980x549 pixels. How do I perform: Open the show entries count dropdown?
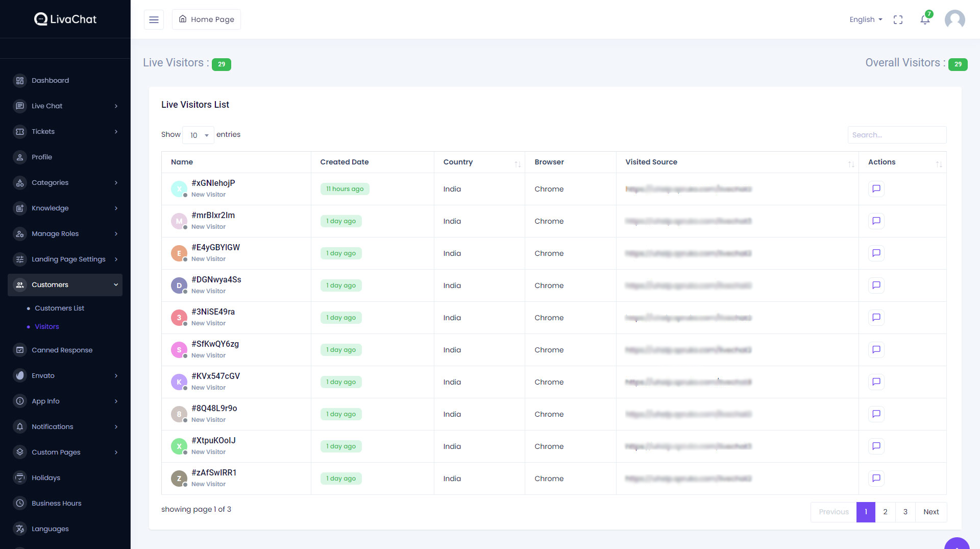tap(199, 135)
